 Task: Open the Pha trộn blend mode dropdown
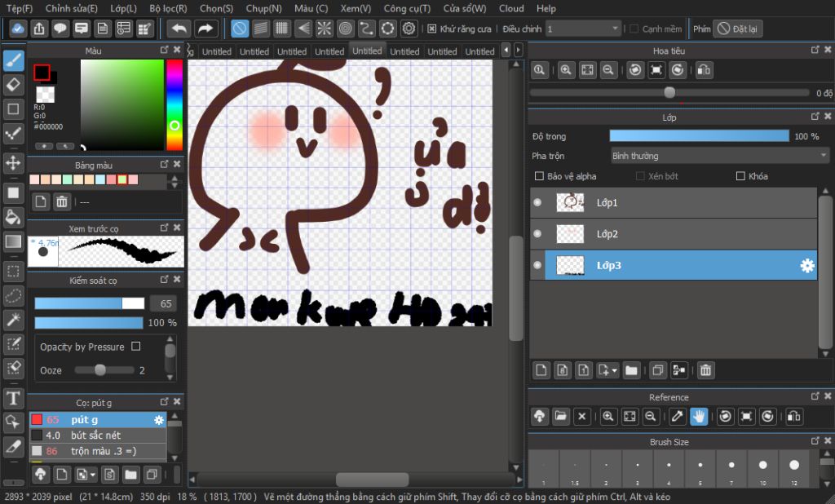(720, 156)
